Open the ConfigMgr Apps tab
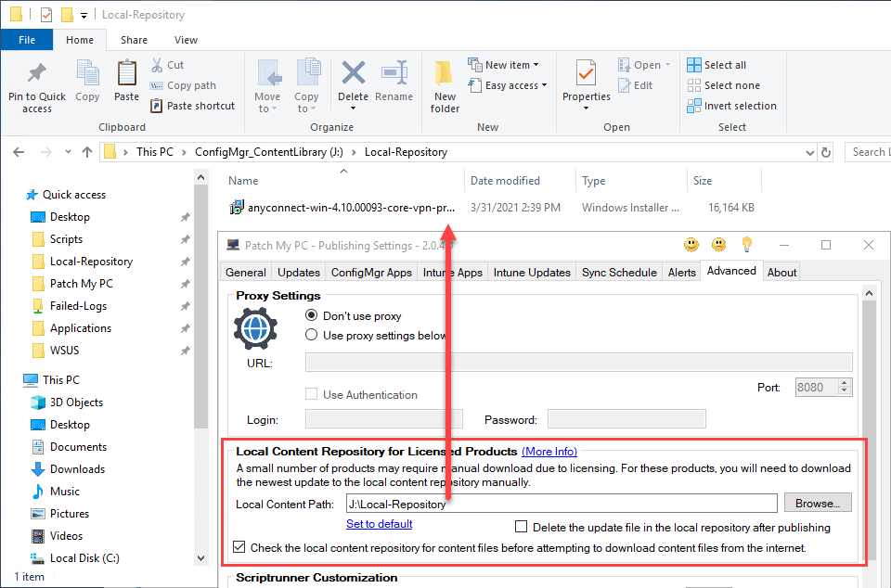 371,273
